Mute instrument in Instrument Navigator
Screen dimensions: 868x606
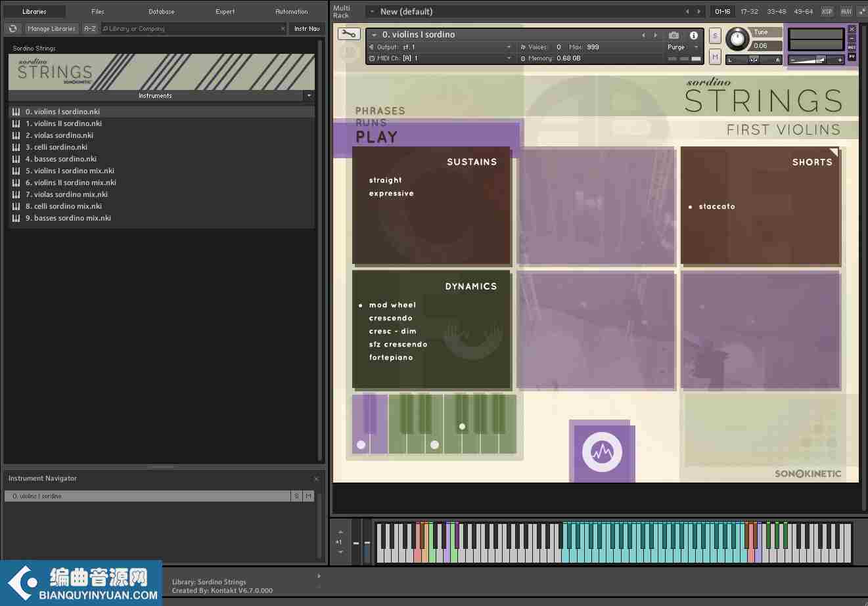(x=308, y=496)
